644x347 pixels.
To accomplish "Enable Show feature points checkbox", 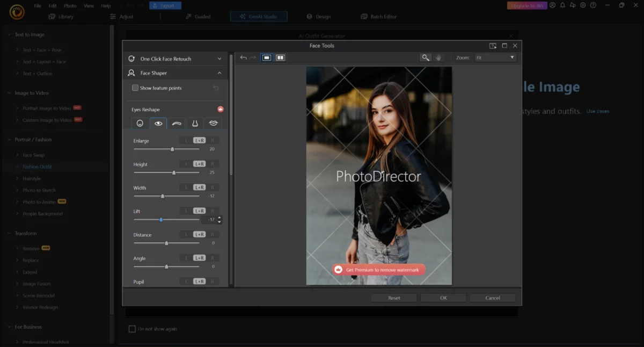I will 135,88.
